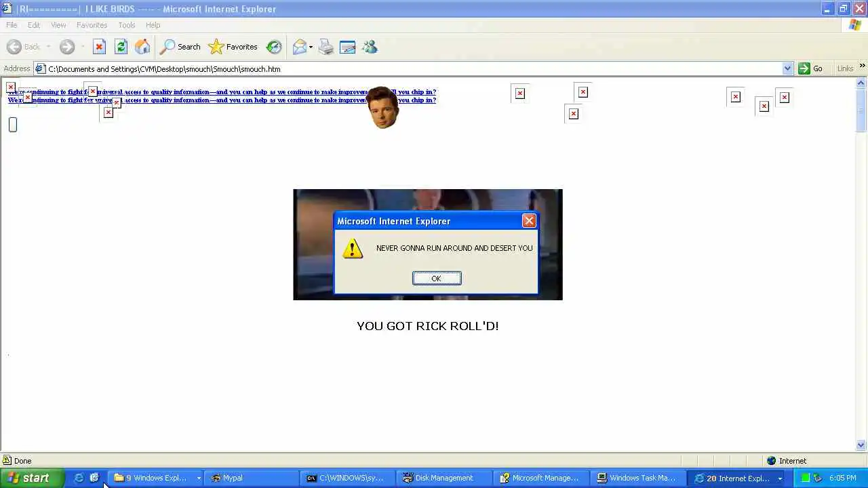
Task: Click the page icon in the address bar
Action: pyautogui.click(x=40, y=68)
